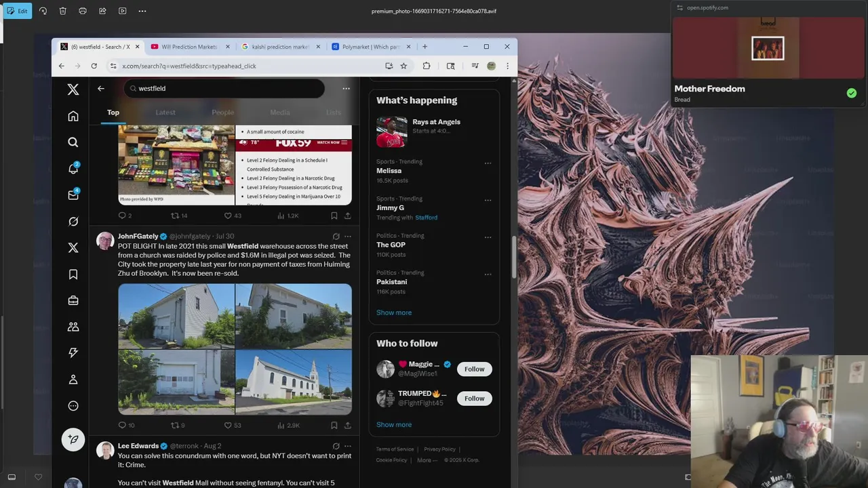Open more menu on Lee Edwards' post
The height and width of the screenshot is (488, 868).
[347, 446]
